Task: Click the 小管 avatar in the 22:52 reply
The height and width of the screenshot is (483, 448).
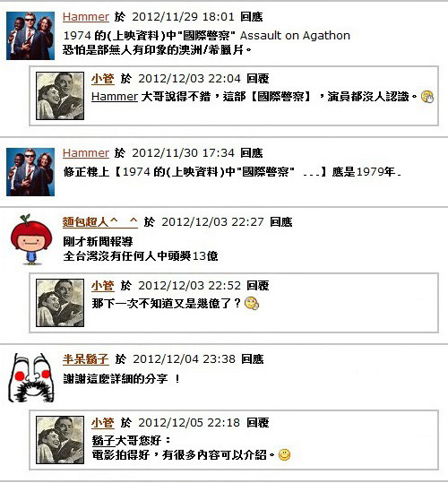Action: pyautogui.click(x=60, y=303)
